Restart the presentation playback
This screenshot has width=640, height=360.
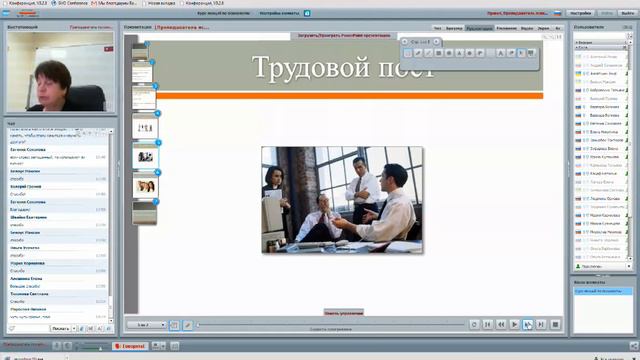click(474, 324)
